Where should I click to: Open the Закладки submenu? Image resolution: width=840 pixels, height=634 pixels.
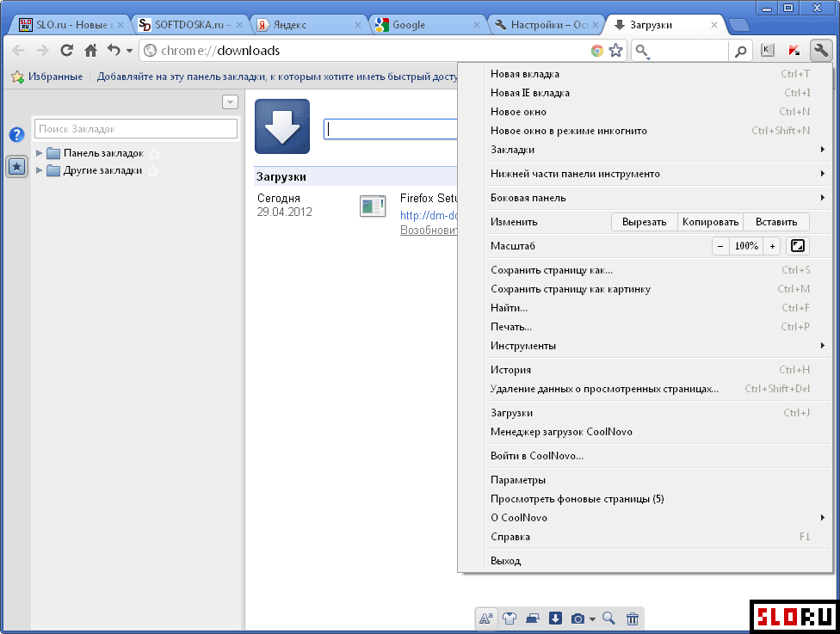pos(659,150)
